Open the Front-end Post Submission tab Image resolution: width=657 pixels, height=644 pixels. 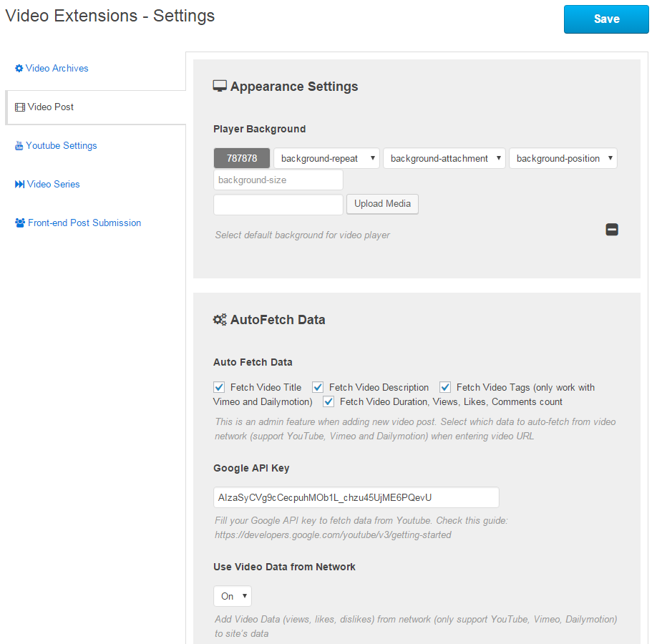coord(84,223)
